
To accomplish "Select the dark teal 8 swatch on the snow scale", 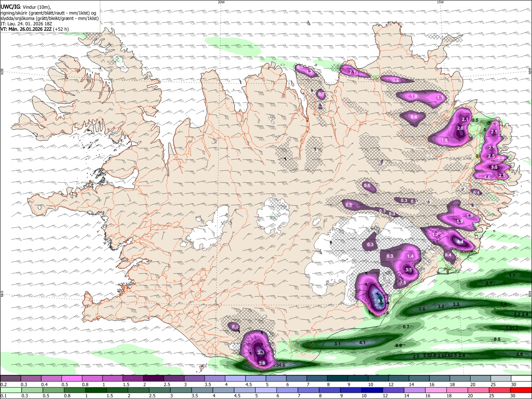I will (337, 379).
